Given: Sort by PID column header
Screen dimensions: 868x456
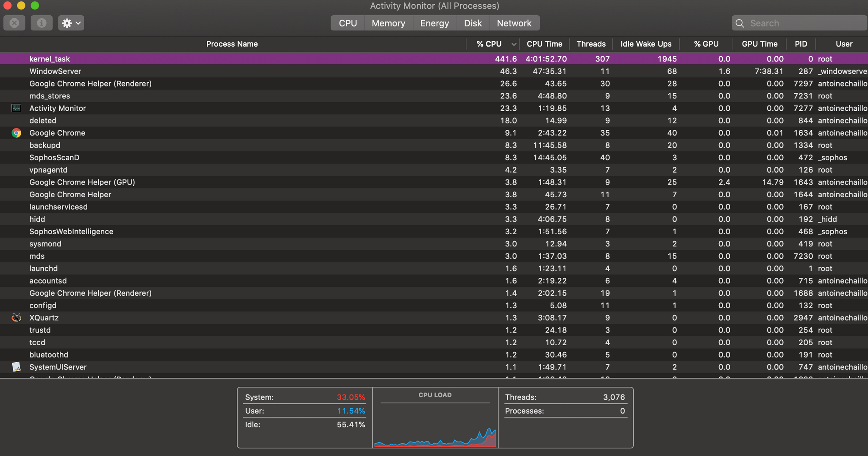Looking at the screenshot, I should 801,44.
